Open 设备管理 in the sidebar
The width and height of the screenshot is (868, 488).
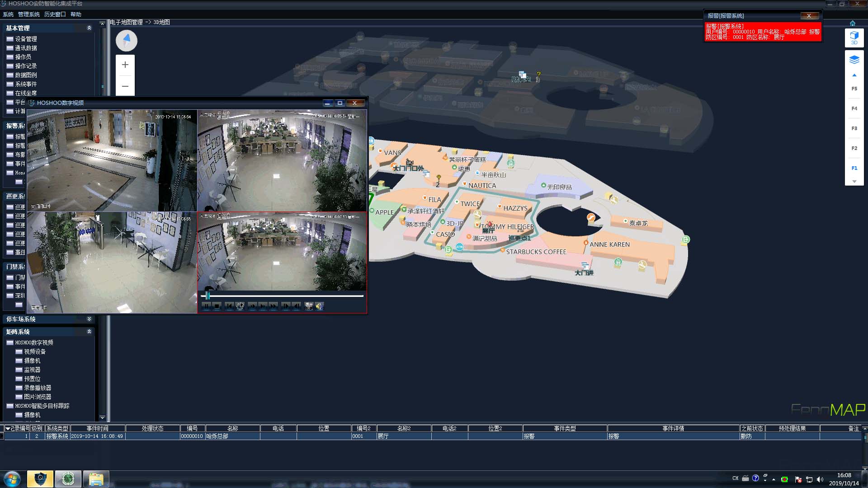26,39
